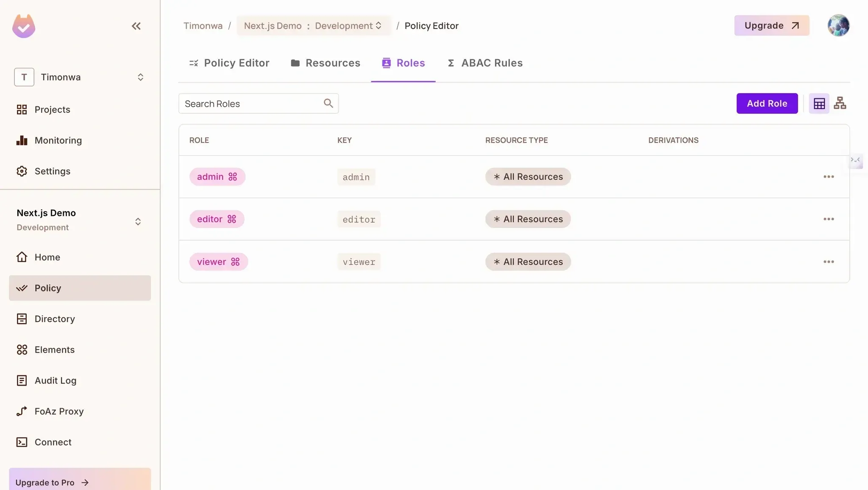Click the Add Role button
This screenshot has height=490, width=868.
tap(767, 103)
